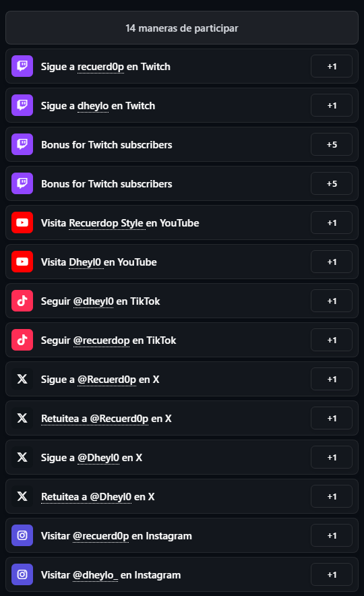Click the YouTube icon beside 'Visita Dheyl0'
The height and width of the screenshot is (596, 364).
click(x=22, y=262)
